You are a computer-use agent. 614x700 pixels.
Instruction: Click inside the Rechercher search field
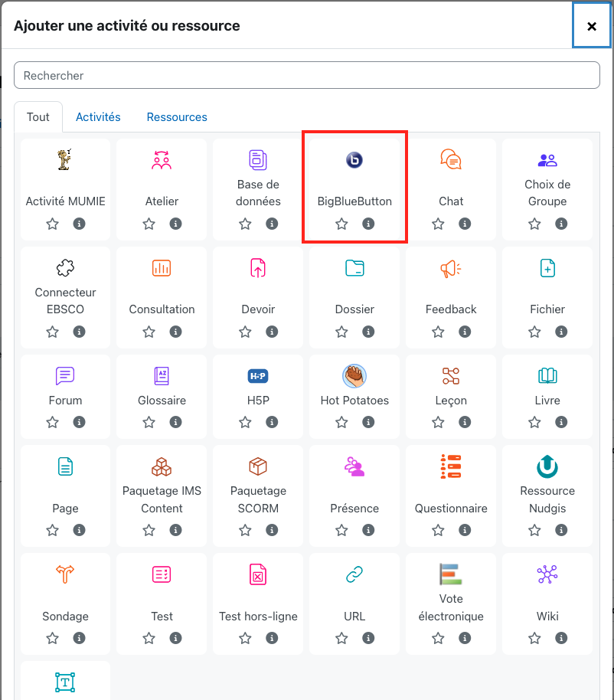point(306,74)
